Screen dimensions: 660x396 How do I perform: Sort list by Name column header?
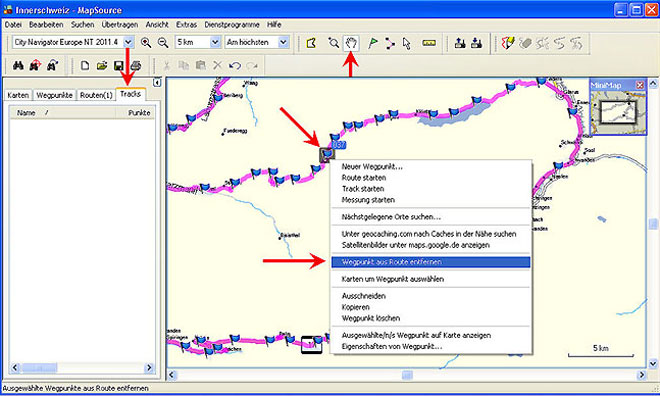62,113
